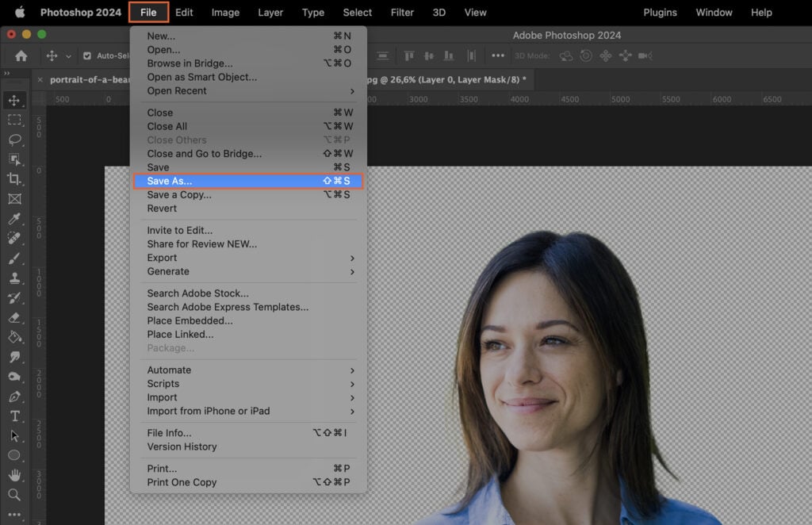Expand the Export submenu
This screenshot has height=525, width=812.
pos(161,257)
